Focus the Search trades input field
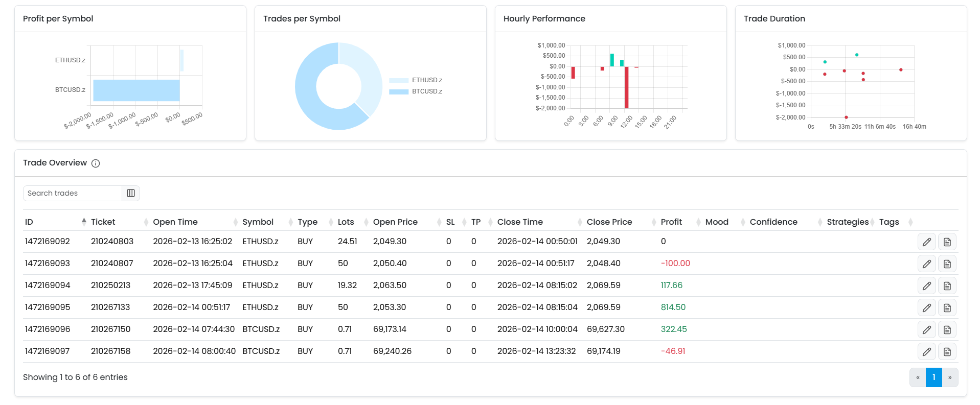This screenshot has height=405, width=980. point(73,193)
